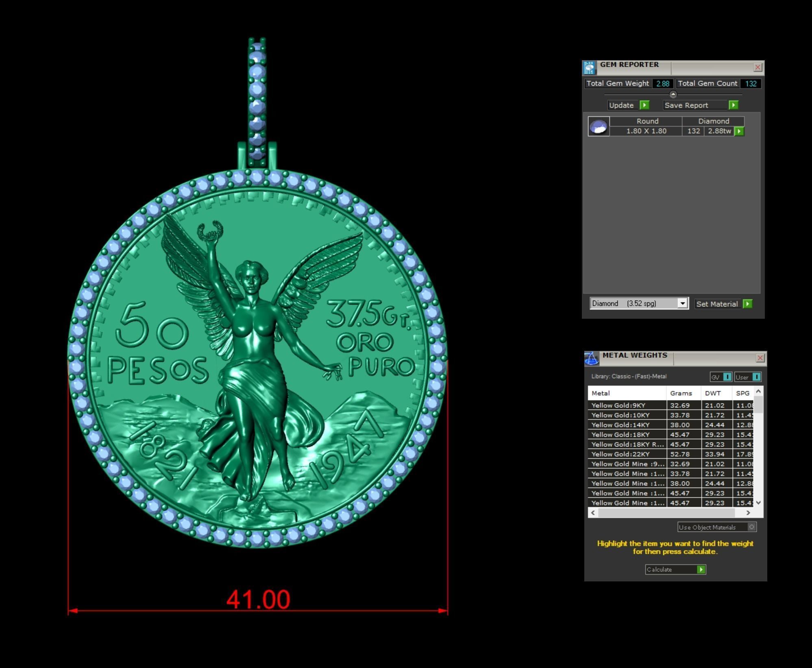
Task: Click the metal list scroll down arrow
Action: pyautogui.click(x=758, y=503)
